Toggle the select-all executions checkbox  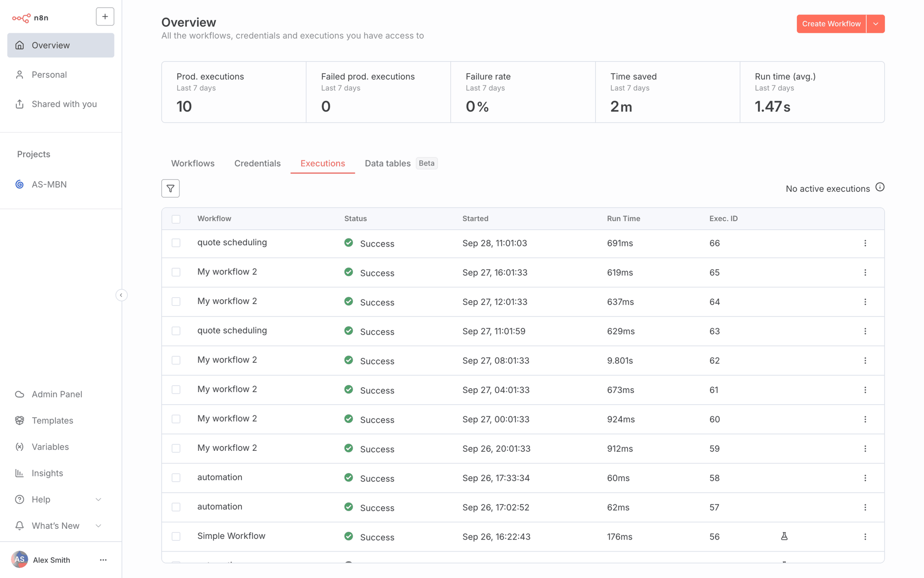176,219
